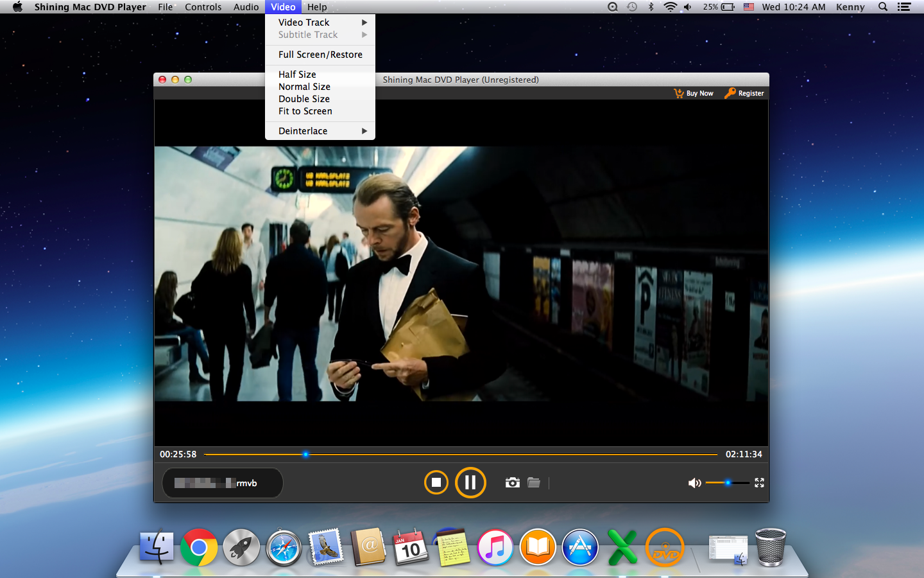Select the greyed-out Subtitle Track item in the Video menu
924x578 pixels.
pyautogui.click(x=320, y=35)
